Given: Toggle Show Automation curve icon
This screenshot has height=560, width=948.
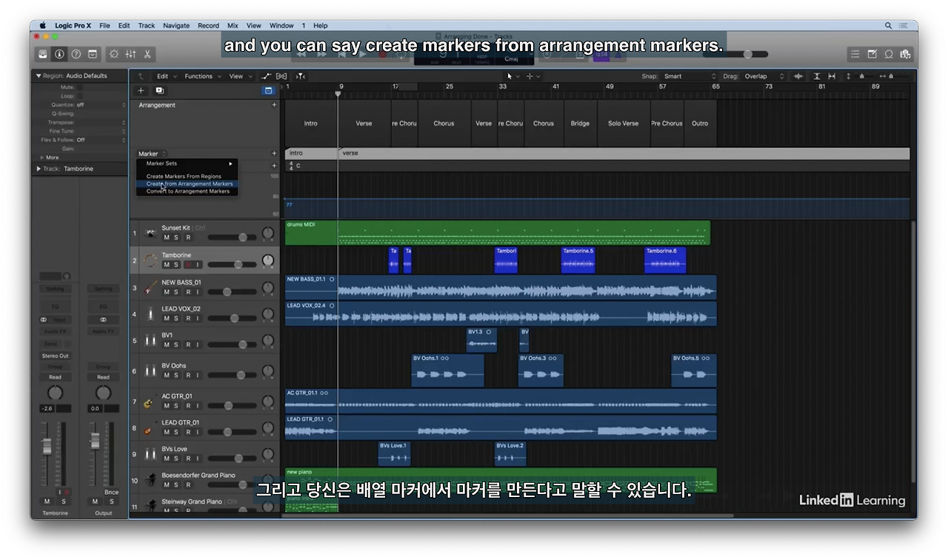Looking at the screenshot, I should click(x=267, y=76).
